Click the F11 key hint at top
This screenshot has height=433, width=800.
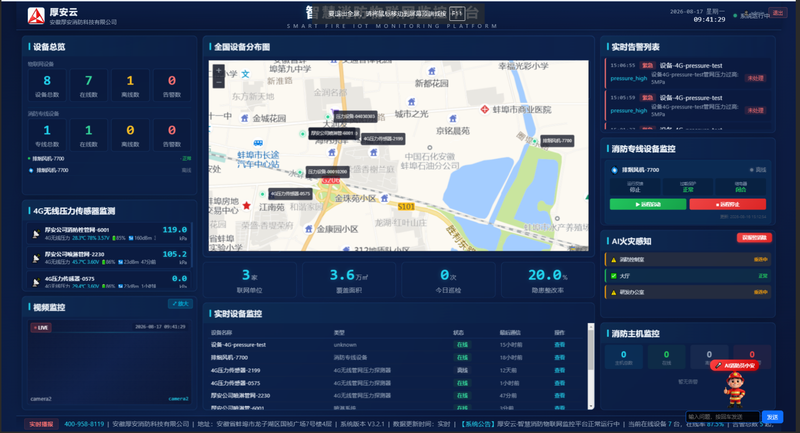pos(457,14)
